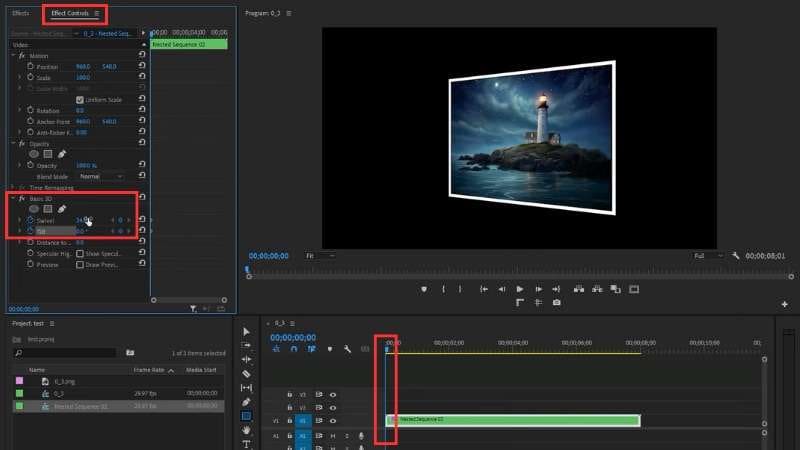Screen dimensions: 800x450
Task: Click Mark In button
Action: click(x=443, y=289)
